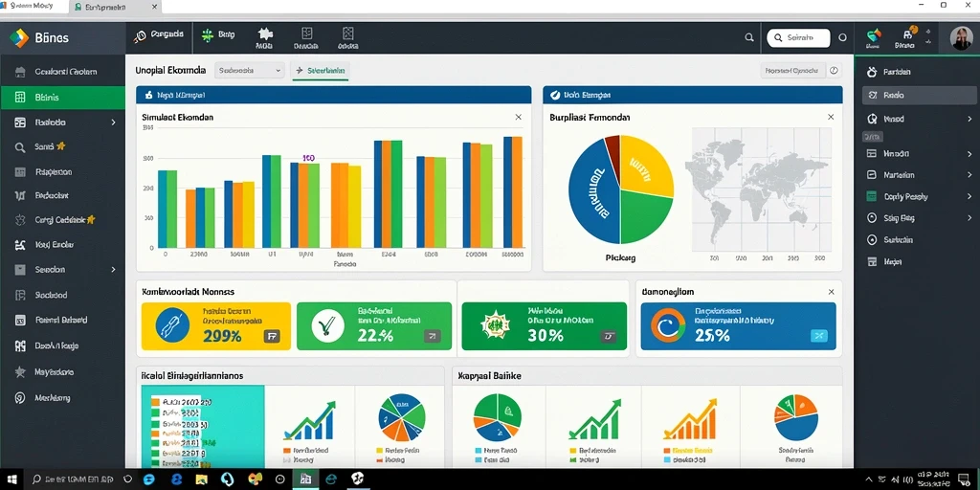Click the circular icon on blue 25% card
Screen dimensions: 980x490
pyautogui.click(x=668, y=326)
